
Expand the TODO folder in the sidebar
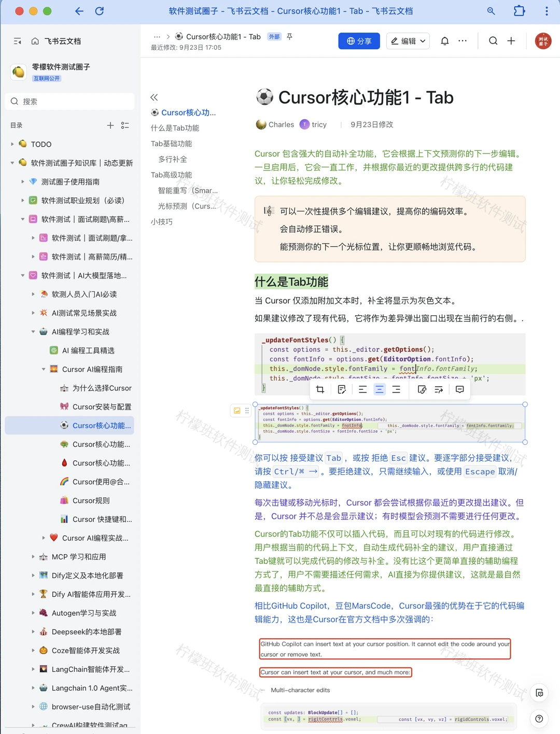coord(11,144)
